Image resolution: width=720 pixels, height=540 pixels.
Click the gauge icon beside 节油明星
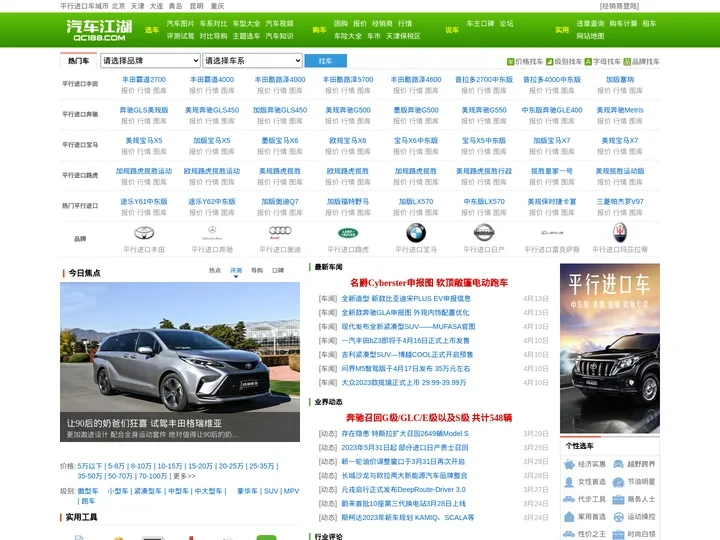tap(619, 482)
